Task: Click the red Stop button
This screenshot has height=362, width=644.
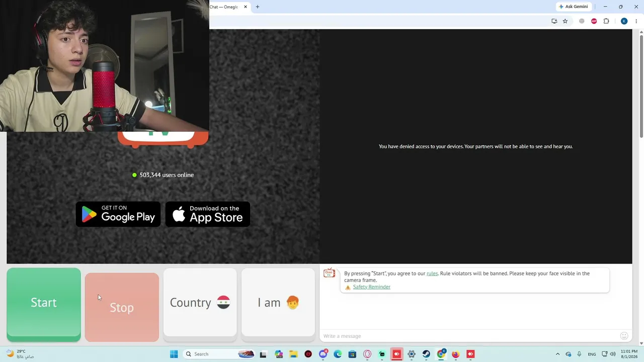Action: 122,307
